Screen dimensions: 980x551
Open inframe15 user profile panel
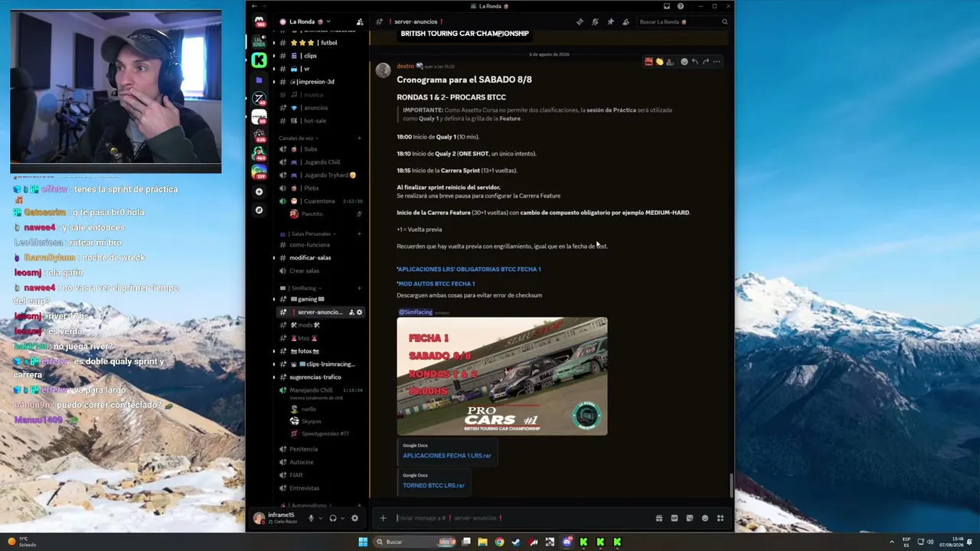tap(276, 518)
